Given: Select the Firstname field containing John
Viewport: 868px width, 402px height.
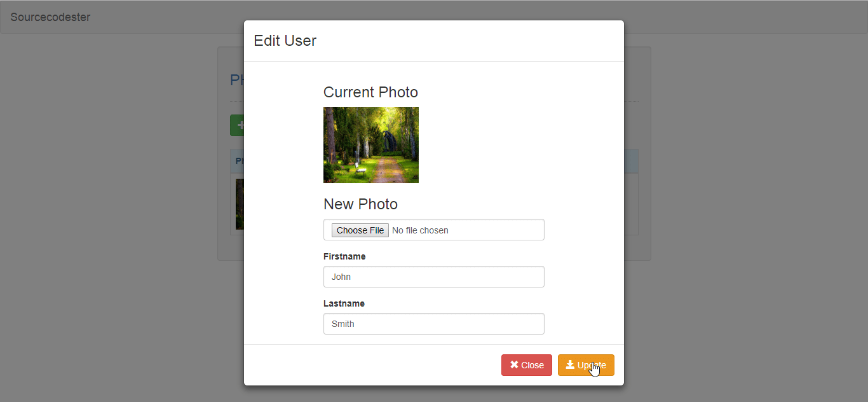Looking at the screenshot, I should (x=434, y=277).
